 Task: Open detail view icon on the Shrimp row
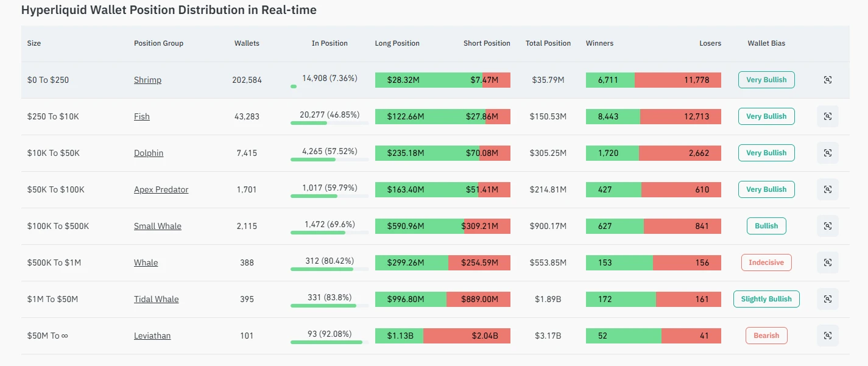827,80
